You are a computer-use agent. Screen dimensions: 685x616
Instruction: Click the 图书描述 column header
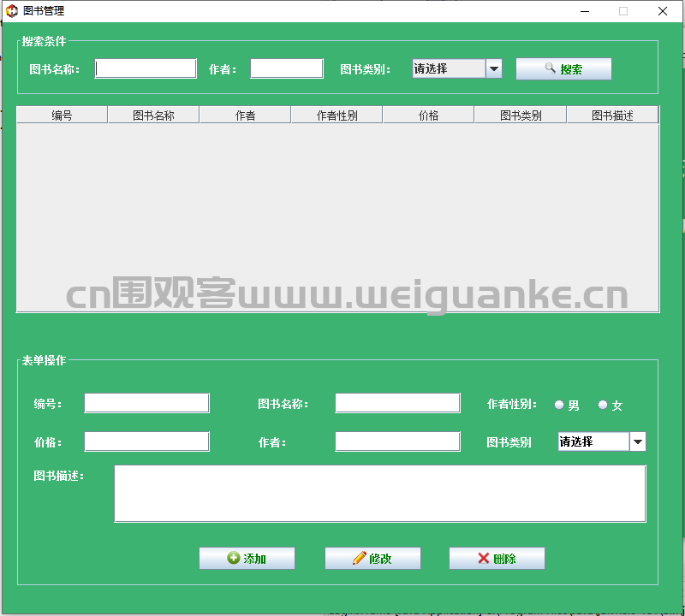pyautogui.click(x=612, y=115)
